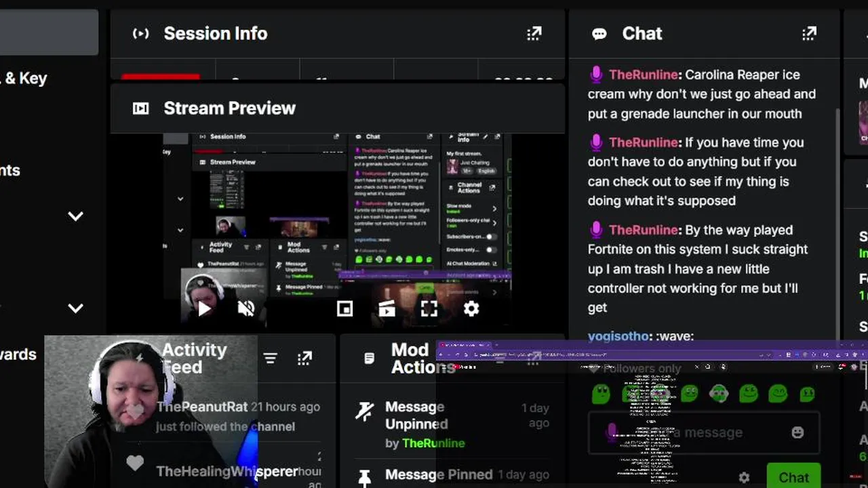Click the Message Unpinned crossed pin icon
This screenshot has height=488, width=868.
pos(365,411)
